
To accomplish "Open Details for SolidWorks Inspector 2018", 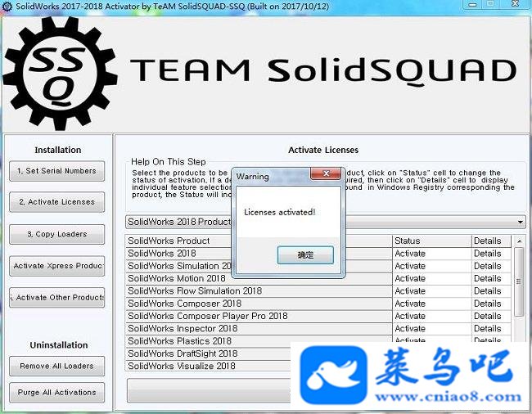I will pyautogui.click(x=491, y=329).
